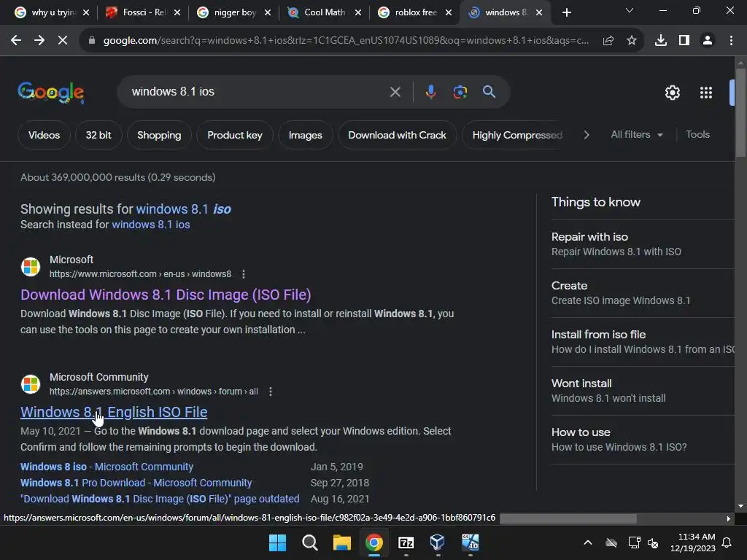Screen dimensions: 747x560
Task: Open 7-Zip from the taskbar
Action: (x=406, y=542)
